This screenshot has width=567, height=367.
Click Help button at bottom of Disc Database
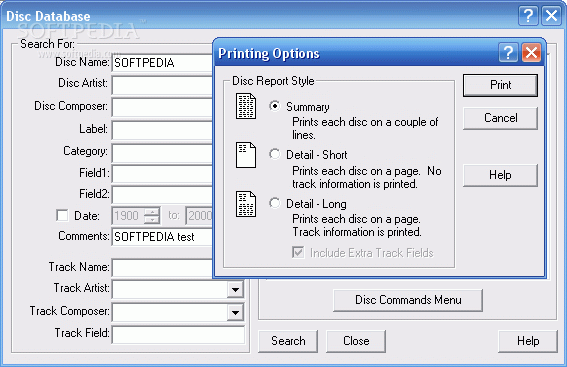tap(528, 341)
